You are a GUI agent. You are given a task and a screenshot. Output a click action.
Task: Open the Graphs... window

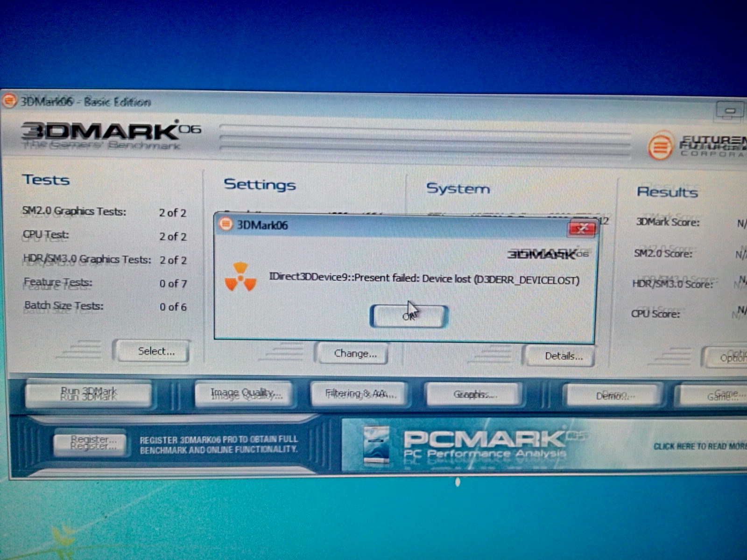coord(473,395)
